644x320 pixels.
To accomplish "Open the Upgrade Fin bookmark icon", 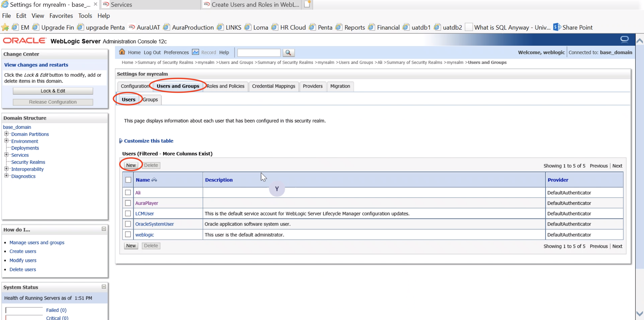I will [36, 27].
